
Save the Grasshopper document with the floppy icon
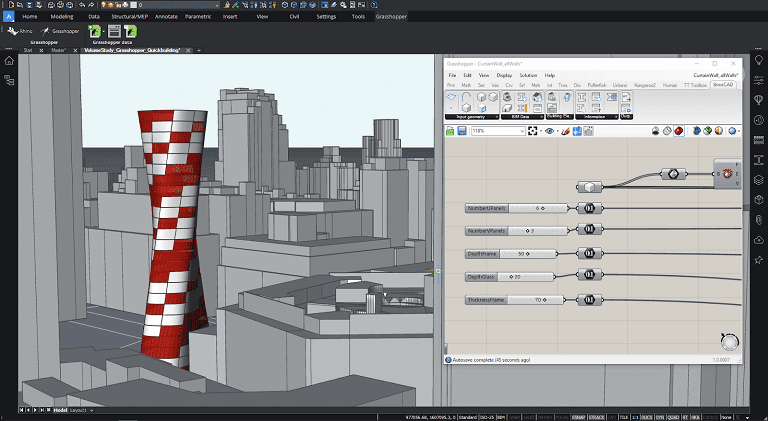pos(461,131)
